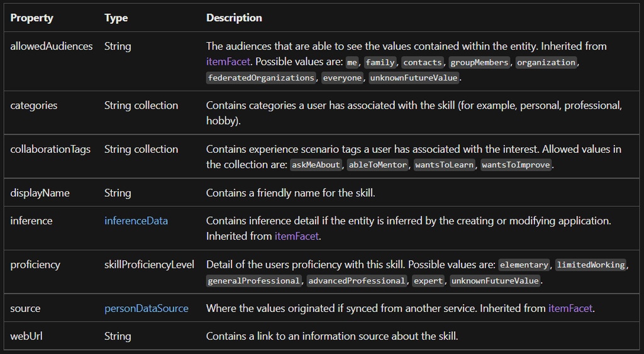
Task: Click the generalProfessional code value
Action: [253, 280]
